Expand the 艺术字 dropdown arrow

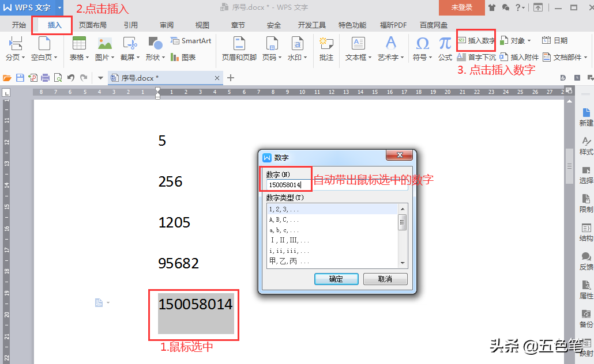point(402,58)
